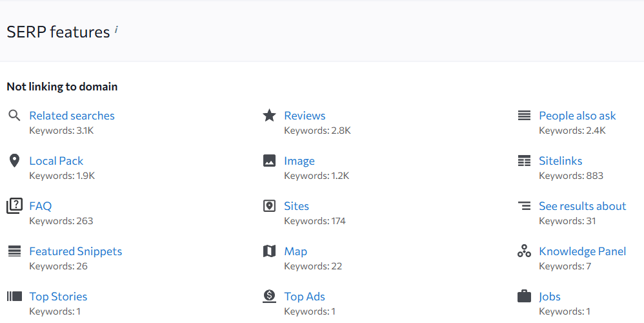Click the Knowledge Panel nodes icon
Viewport: 644px width, 323px height.
pyautogui.click(x=524, y=251)
